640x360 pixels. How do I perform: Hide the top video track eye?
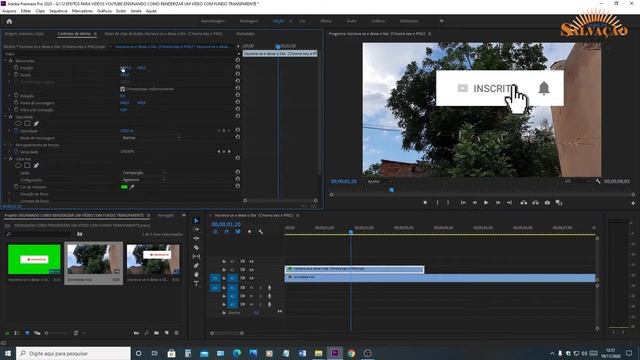(251, 261)
